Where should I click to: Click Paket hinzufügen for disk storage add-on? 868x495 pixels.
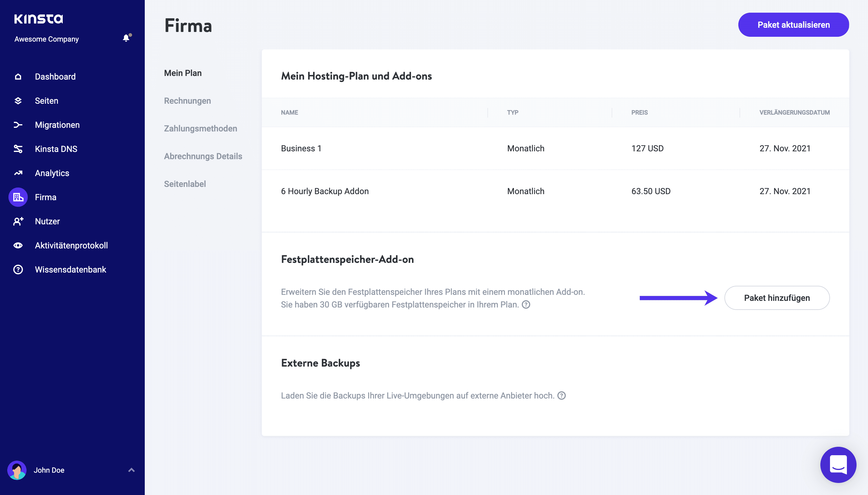coord(777,298)
